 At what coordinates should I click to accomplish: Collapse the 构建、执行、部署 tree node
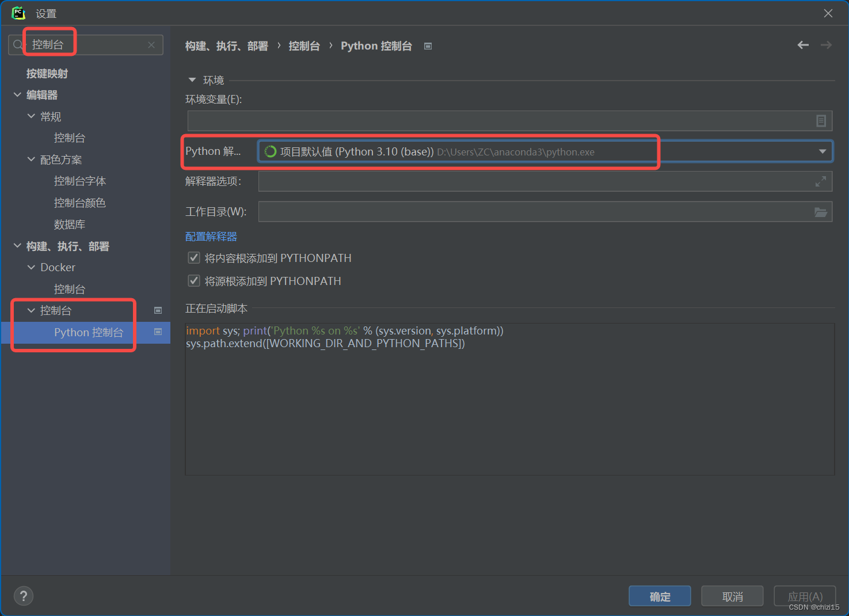pos(17,246)
